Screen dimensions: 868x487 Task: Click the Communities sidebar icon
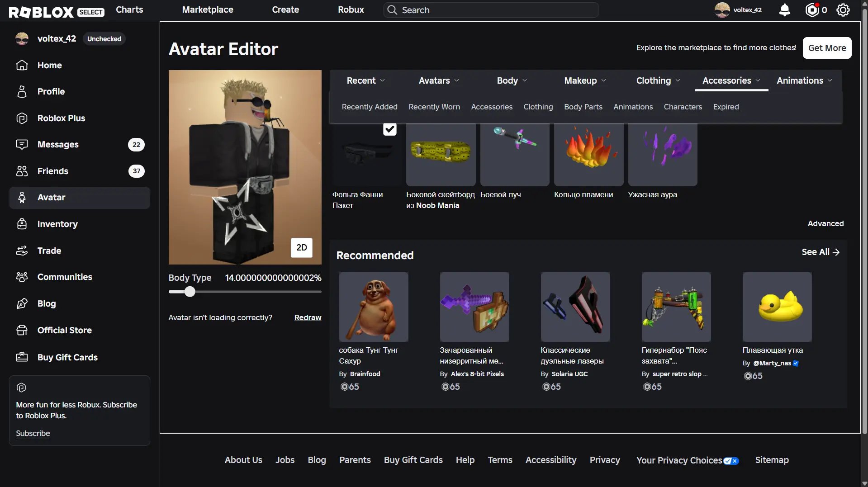coord(22,277)
